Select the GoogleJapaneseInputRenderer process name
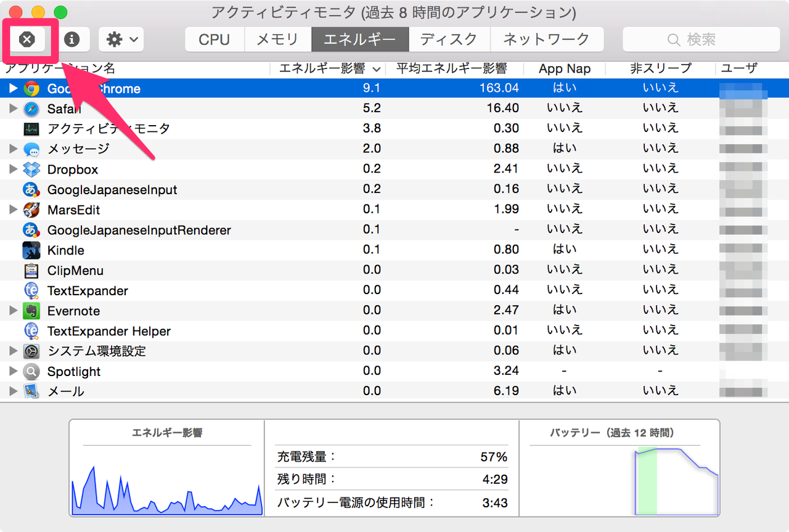The image size is (789, 532). pyautogui.click(x=139, y=230)
